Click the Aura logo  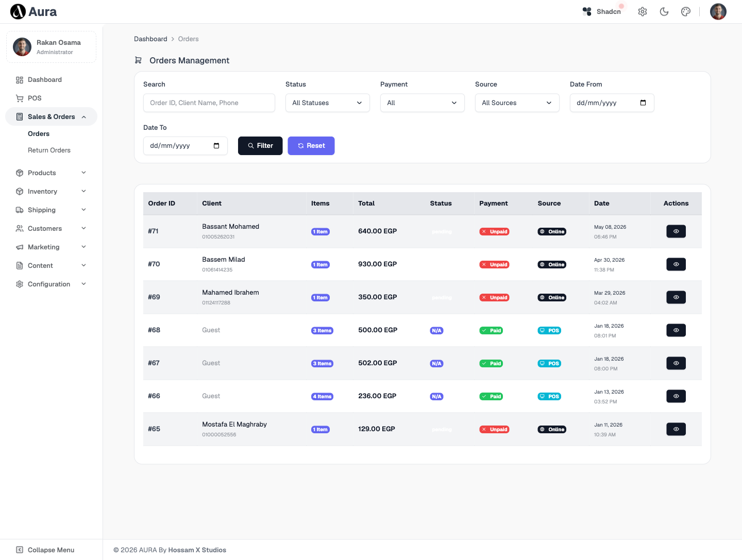click(x=33, y=11)
